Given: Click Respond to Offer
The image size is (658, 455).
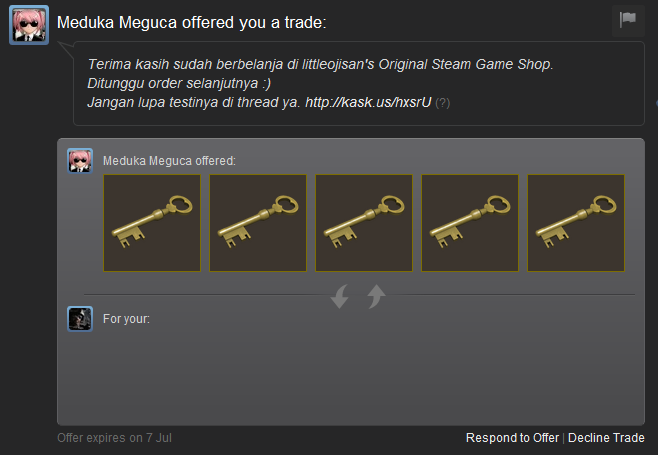Looking at the screenshot, I should pos(512,438).
